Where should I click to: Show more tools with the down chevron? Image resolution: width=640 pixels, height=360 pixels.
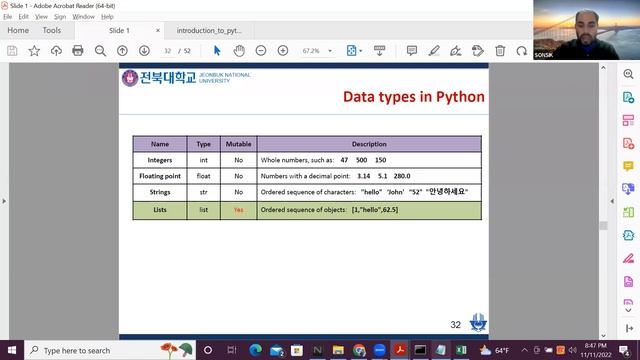point(629,310)
